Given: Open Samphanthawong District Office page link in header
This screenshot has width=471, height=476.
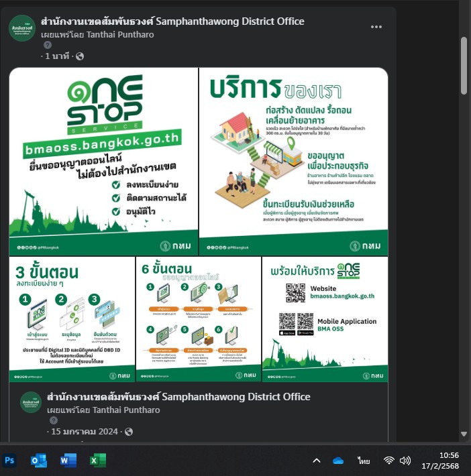Looking at the screenshot, I should point(172,21).
